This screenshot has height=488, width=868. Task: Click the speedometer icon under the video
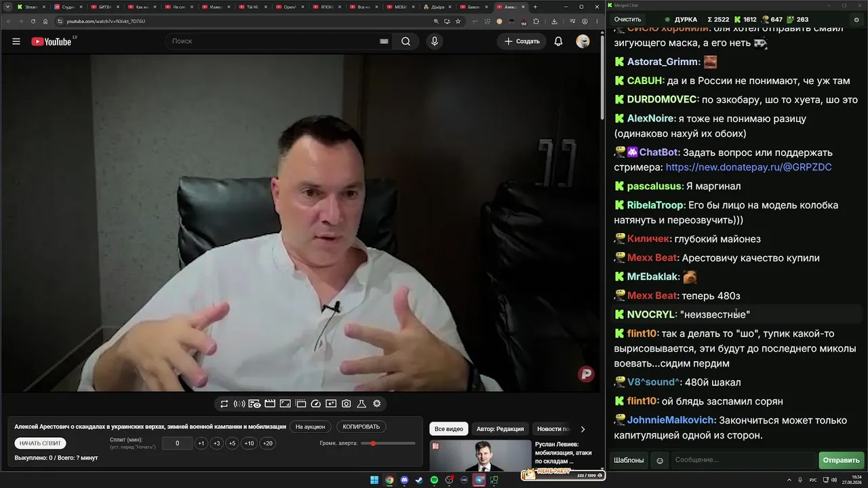pos(315,404)
